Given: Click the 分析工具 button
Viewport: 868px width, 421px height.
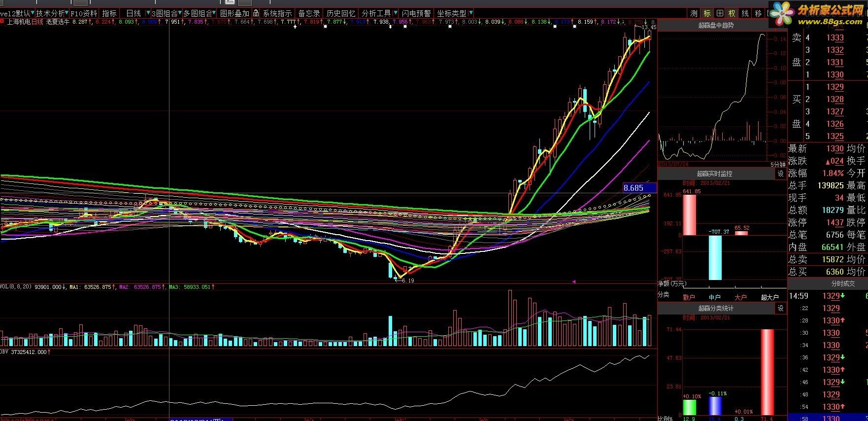Looking at the screenshot, I should (376, 13).
